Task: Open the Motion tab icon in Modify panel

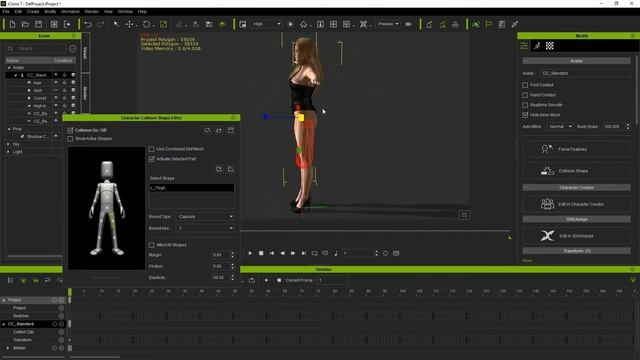Action: pyautogui.click(x=537, y=46)
